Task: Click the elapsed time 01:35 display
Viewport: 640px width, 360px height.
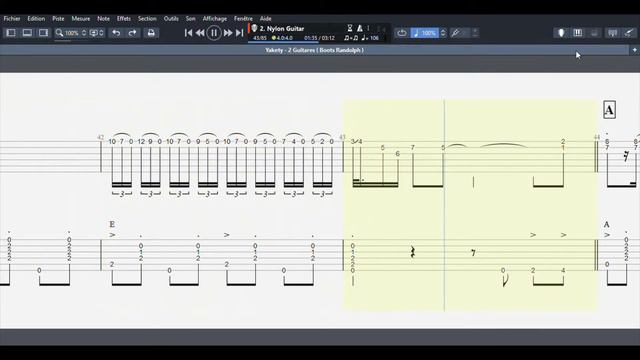Action: pos(311,38)
